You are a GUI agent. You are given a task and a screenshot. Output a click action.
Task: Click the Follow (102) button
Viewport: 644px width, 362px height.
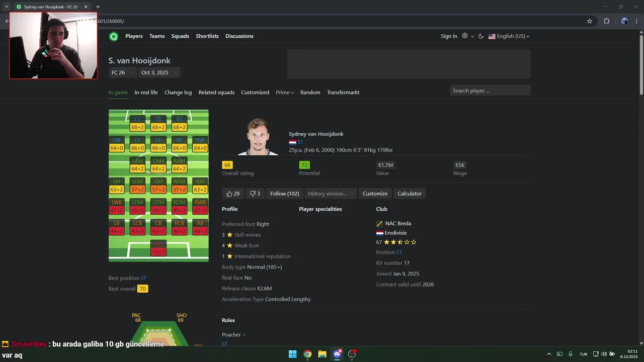pos(284,194)
